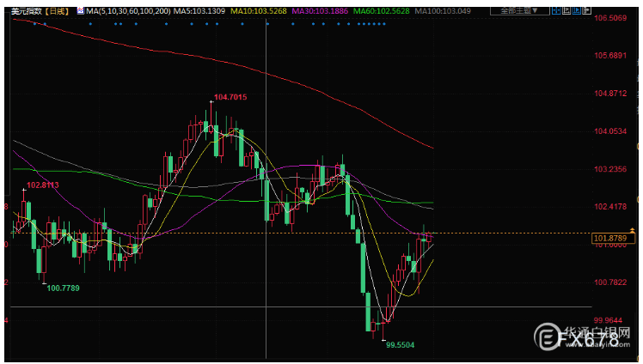The height and width of the screenshot is (364, 643).
Task: Click the MA10:103.5268 value
Action: 259,11
